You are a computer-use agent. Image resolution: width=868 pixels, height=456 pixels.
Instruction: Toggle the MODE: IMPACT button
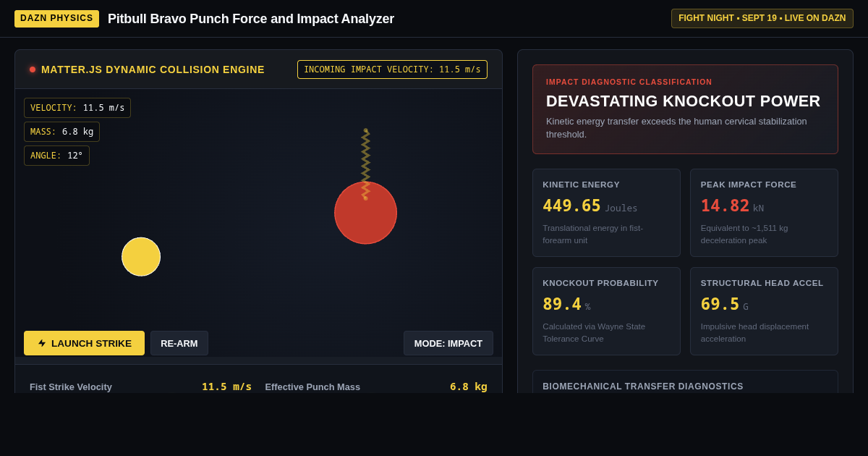tap(448, 343)
